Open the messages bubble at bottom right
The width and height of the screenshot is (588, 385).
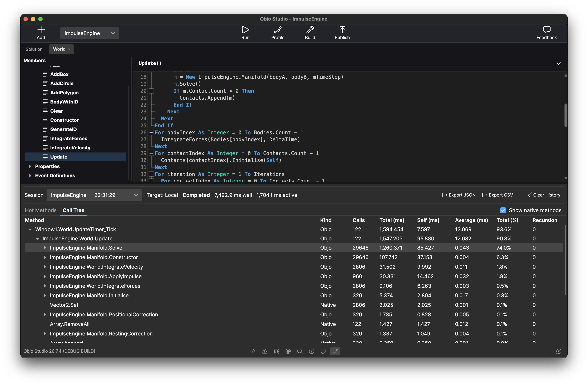559,351
